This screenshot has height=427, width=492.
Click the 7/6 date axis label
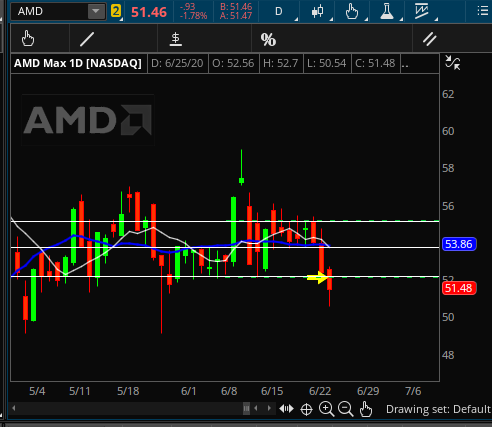(x=413, y=391)
